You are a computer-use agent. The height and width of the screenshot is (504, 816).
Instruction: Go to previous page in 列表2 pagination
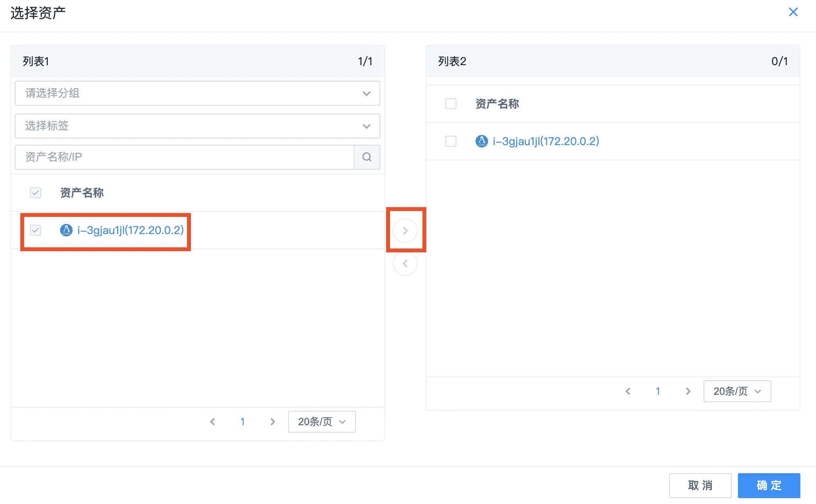coord(628,391)
